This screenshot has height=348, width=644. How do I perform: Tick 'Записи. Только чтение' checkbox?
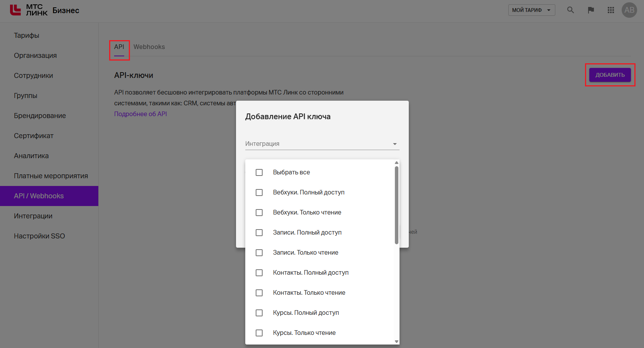tap(259, 253)
